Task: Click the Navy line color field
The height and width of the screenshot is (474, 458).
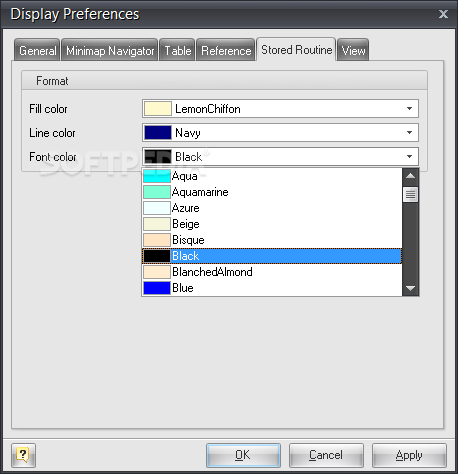Action: (x=280, y=133)
